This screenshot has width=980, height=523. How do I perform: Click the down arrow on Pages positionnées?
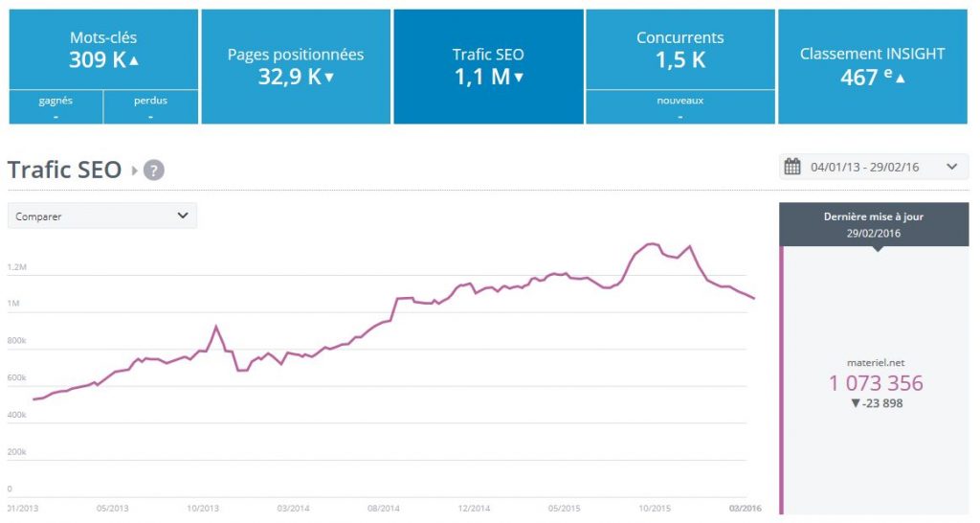[329, 79]
